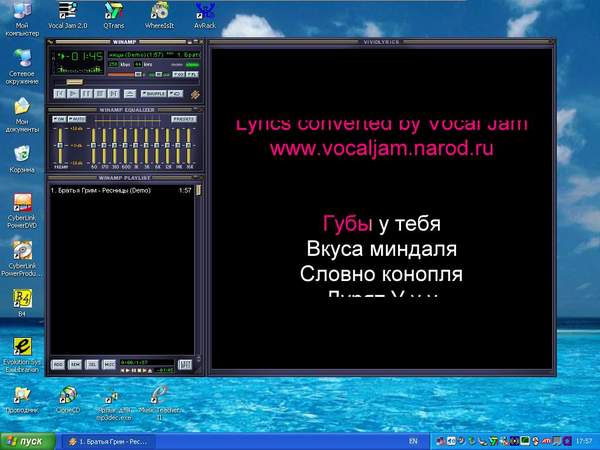Open the Start menu (пуск)
Screen dimensions: 600x450
(28, 441)
